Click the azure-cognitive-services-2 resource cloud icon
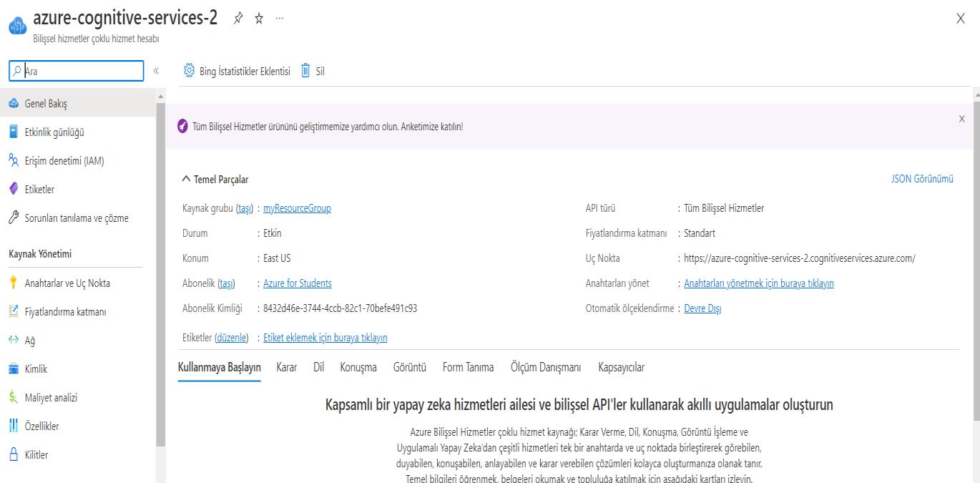Viewport: 980px width, 483px height. pyautogui.click(x=17, y=26)
